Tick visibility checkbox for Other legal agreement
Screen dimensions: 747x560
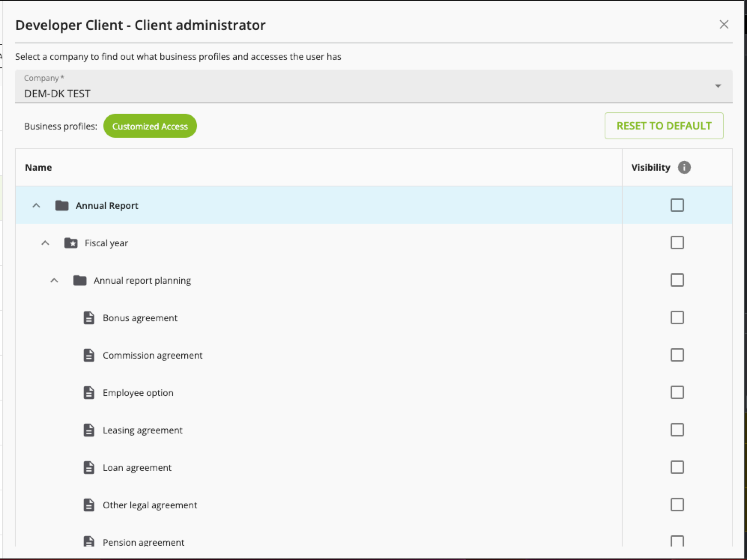(x=677, y=505)
